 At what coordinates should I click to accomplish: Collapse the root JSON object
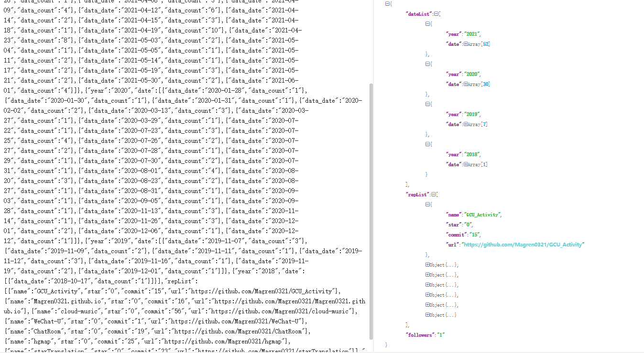click(387, 4)
